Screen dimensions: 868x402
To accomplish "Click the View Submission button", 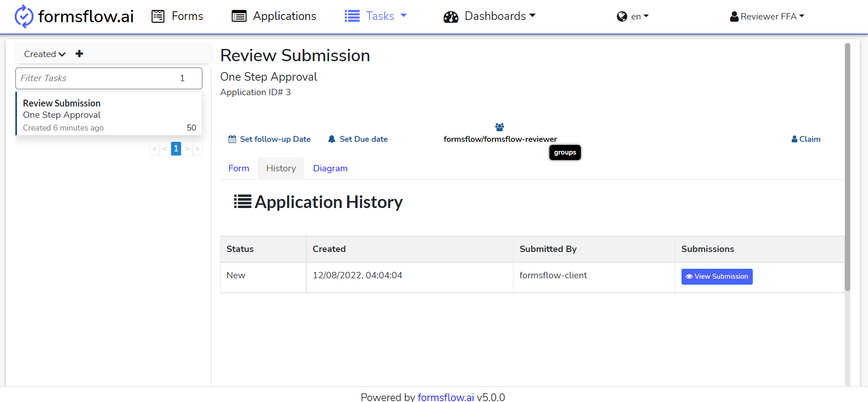I will pyautogui.click(x=717, y=276).
